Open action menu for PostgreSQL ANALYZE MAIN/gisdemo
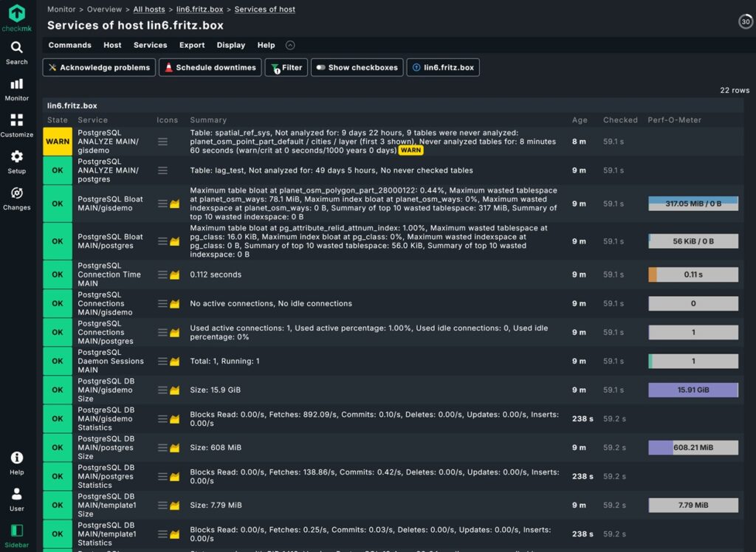The height and width of the screenshot is (552, 756). coord(163,142)
